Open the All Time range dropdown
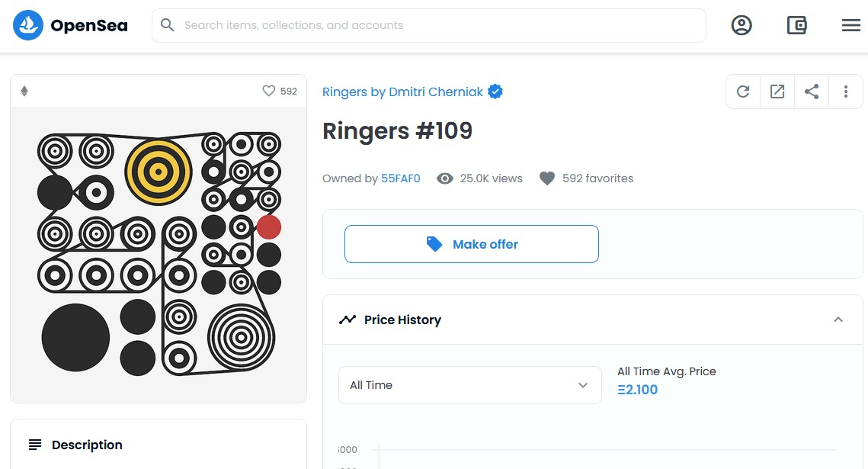 (469, 385)
